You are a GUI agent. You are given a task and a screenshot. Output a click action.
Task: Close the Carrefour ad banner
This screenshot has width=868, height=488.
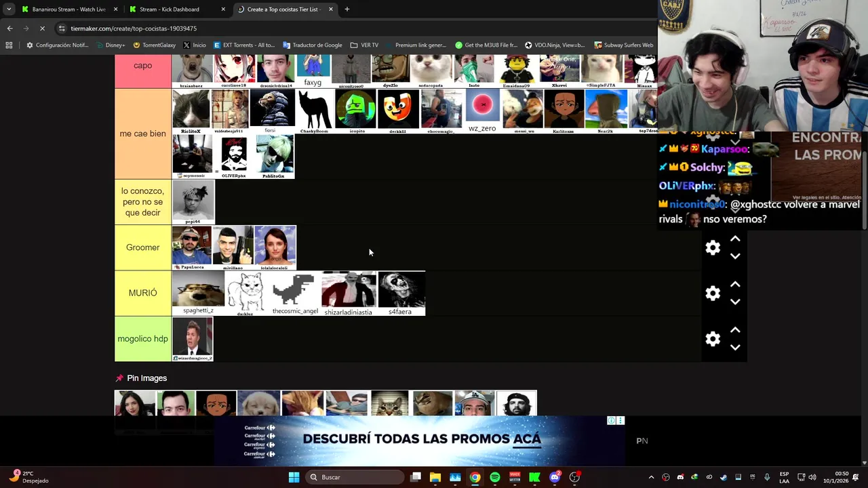point(620,421)
